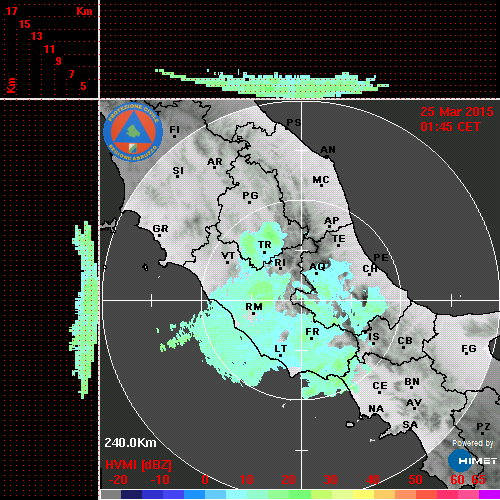Click the FG city label

(x=469, y=349)
